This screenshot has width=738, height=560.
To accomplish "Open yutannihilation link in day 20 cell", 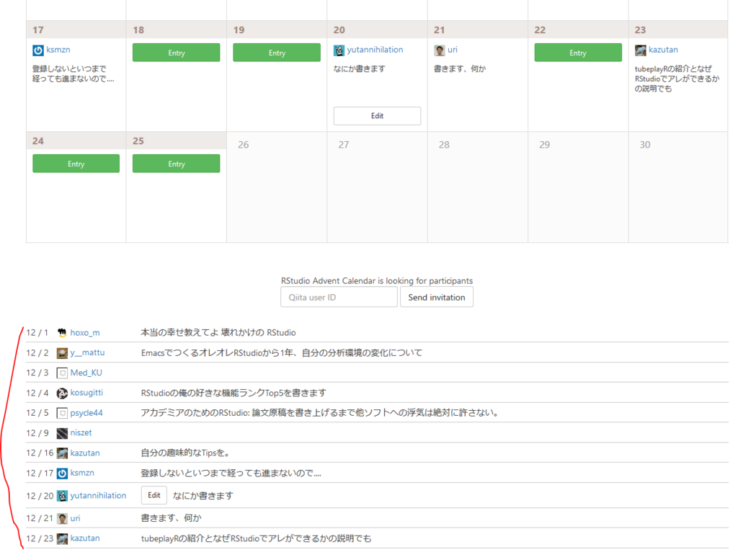I will click(375, 50).
